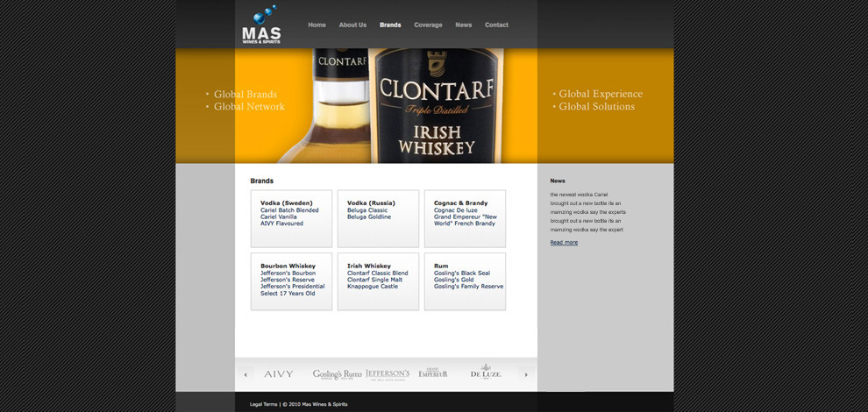Click Gosling's Gold link
This screenshot has height=412, width=868.
tap(453, 280)
